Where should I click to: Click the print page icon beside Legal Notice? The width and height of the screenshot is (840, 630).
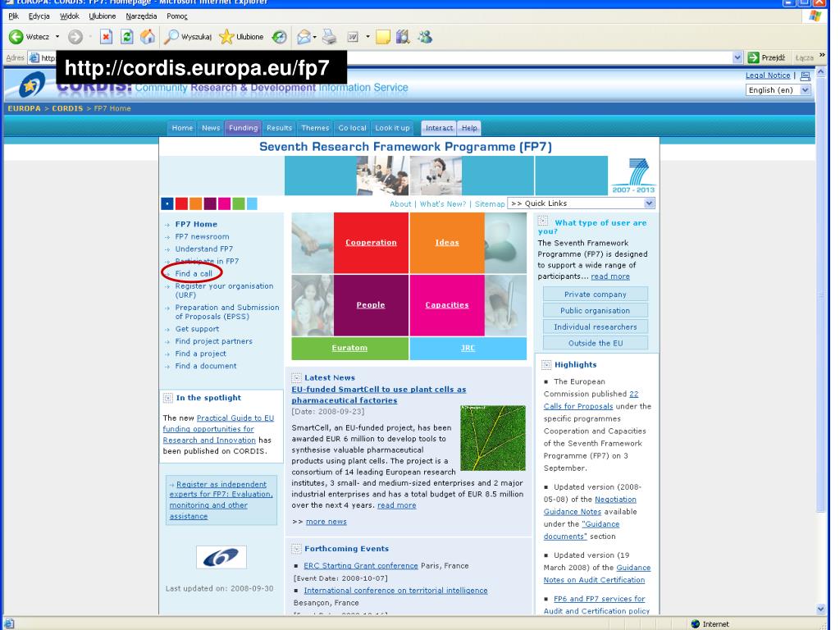[806, 76]
